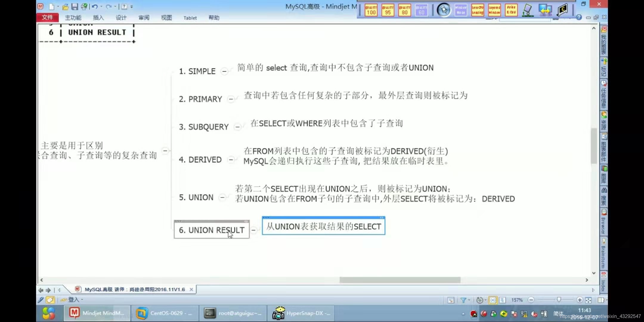The width and height of the screenshot is (644, 322).
Task: Open the 图库 side panel tab
Action: [604, 175]
